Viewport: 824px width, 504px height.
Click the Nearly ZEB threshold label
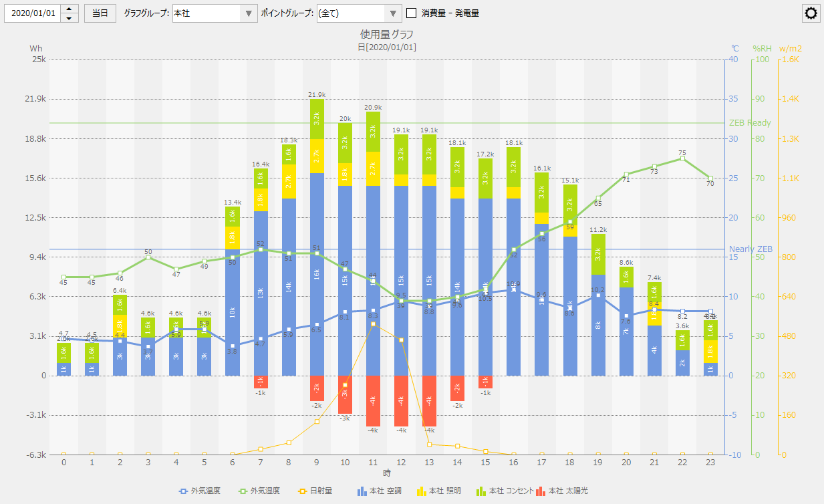click(750, 249)
